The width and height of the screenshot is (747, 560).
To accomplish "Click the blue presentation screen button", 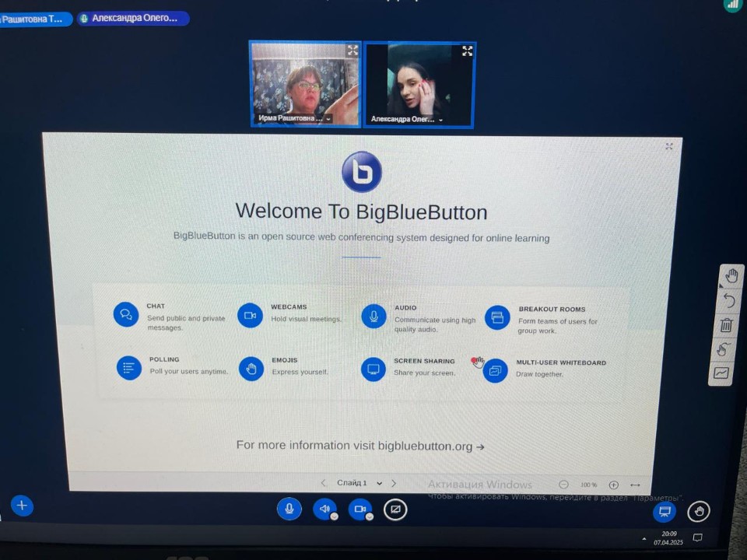I will coord(665,511).
